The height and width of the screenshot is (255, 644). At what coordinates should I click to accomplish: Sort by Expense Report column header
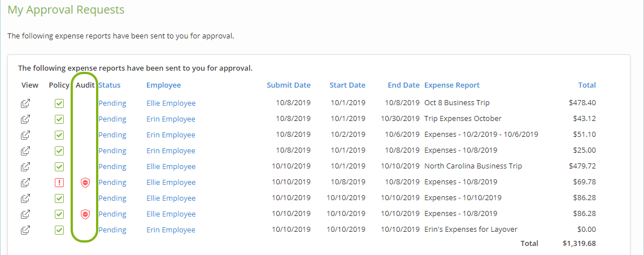click(x=452, y=85)
